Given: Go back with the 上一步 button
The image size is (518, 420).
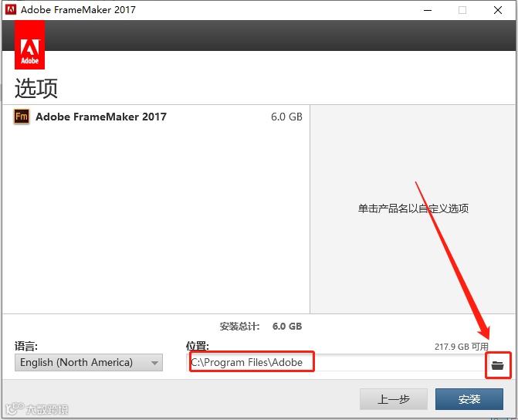Looking at the screenshot, I should coord(394,399).
